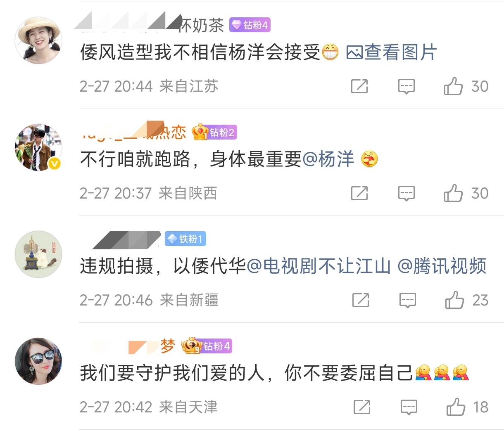Share the comment posted from 陕西
The image size is (504, 431).
point(359,193)
